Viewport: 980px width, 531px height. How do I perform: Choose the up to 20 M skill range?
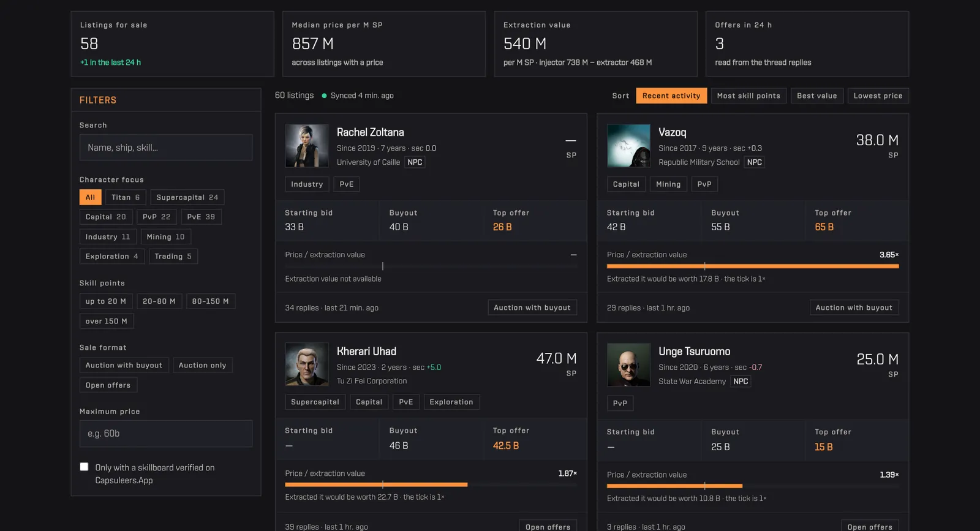106,301
